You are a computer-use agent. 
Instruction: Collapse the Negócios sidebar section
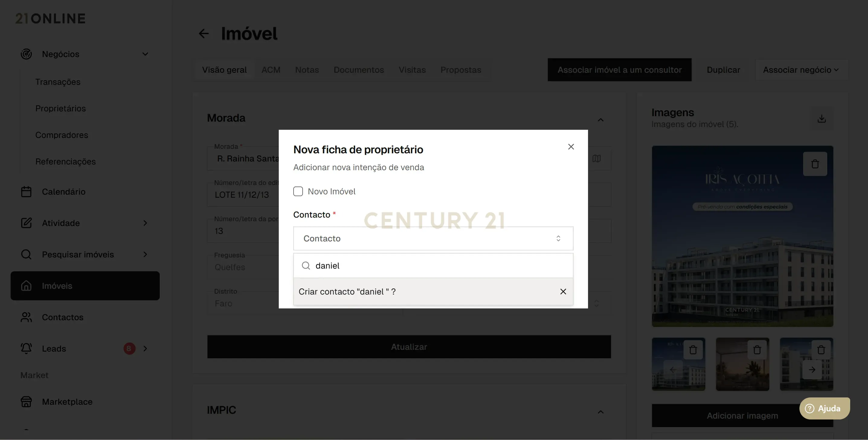coord(145,54)
